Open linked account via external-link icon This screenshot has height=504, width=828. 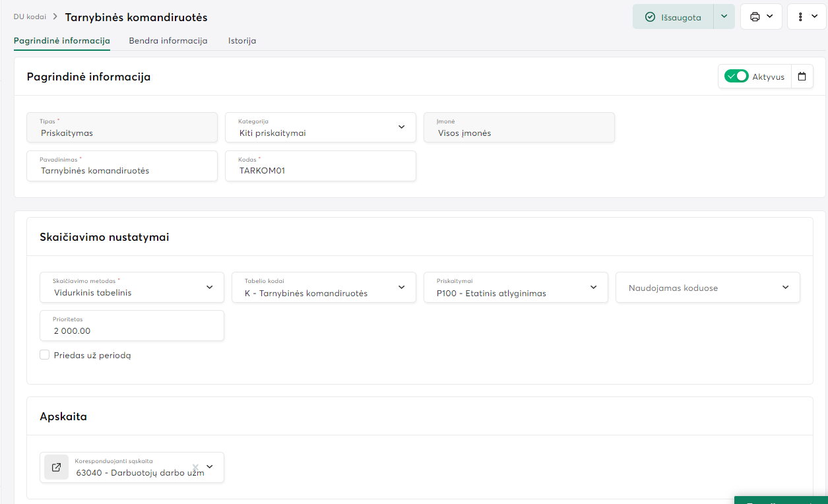point(57,467)
